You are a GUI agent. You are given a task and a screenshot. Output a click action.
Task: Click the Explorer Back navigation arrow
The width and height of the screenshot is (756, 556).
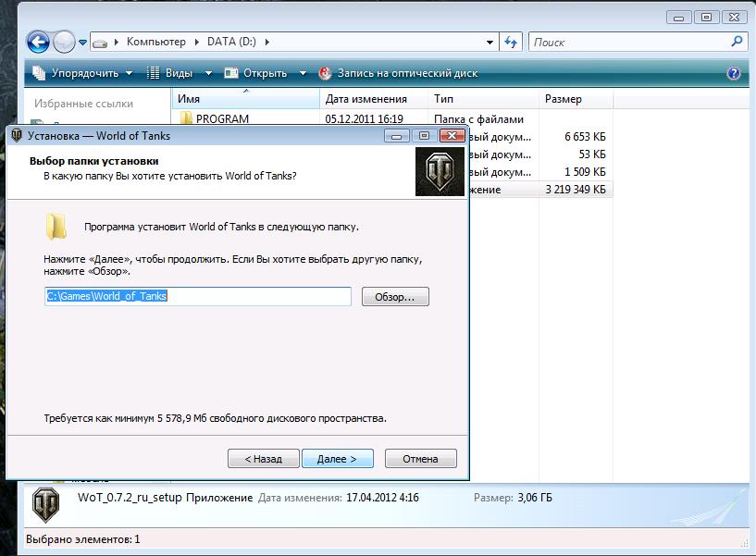[x=38, y=42]
